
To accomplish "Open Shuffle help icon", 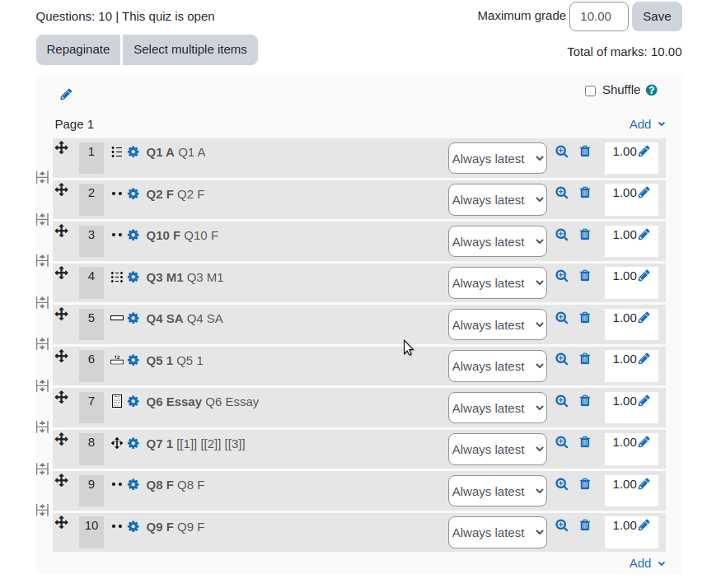I will point(651,90).
